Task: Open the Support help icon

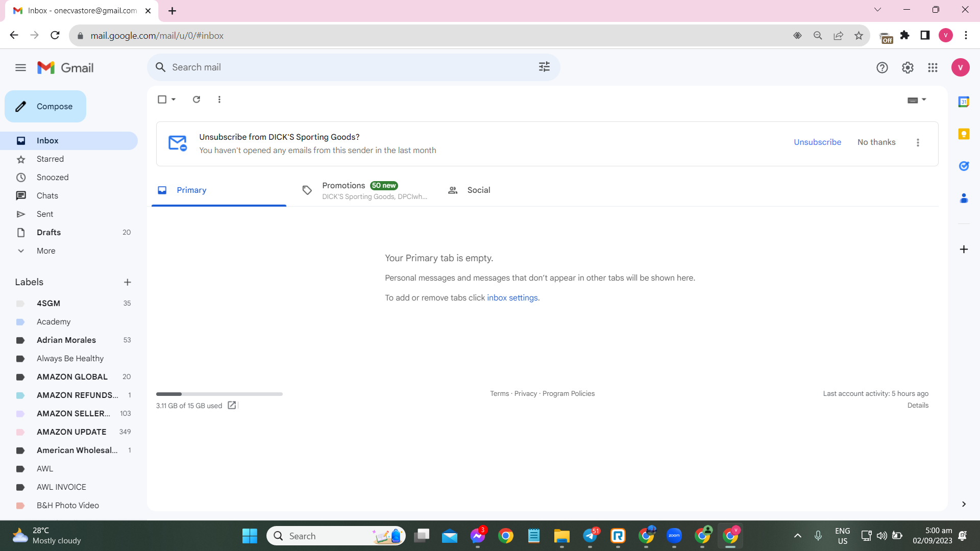Action: click(x=882, y=67)
